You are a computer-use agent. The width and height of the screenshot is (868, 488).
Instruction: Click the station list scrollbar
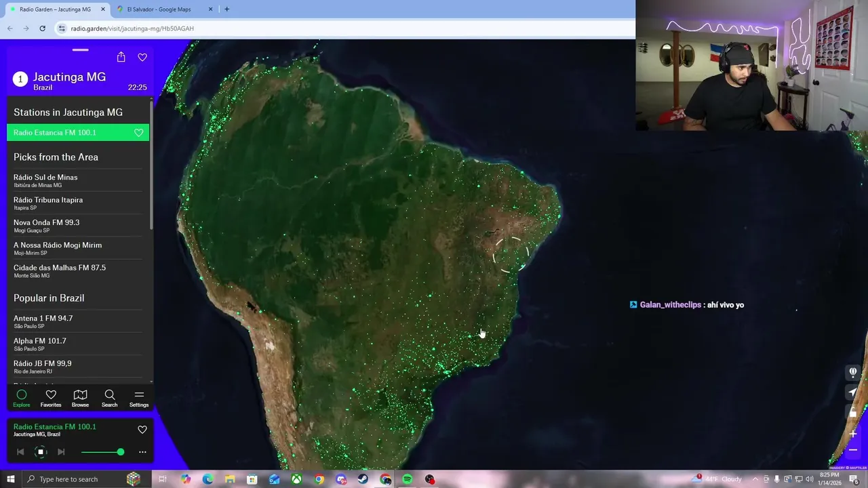151,166
